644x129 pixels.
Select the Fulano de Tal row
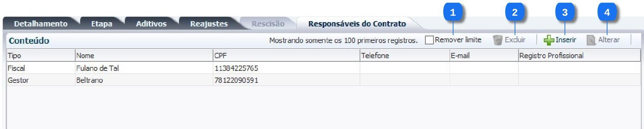click(323, 68)
